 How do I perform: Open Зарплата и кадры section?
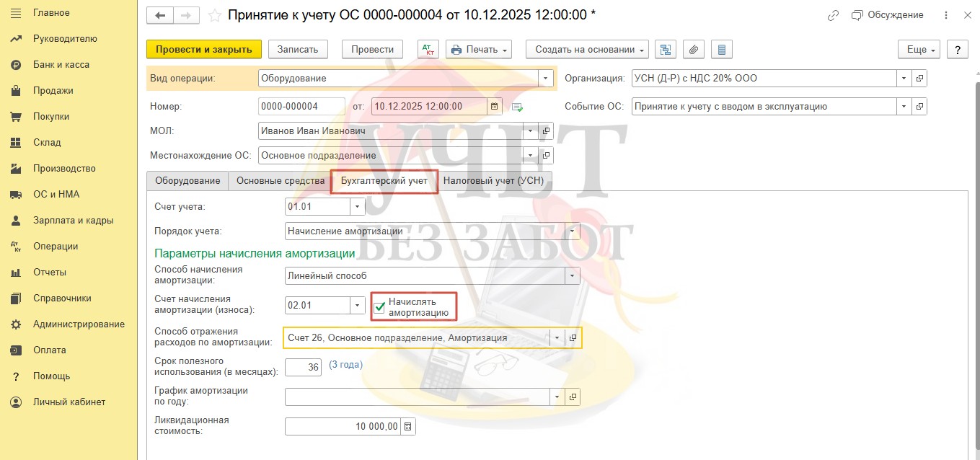tap(73, 221)
